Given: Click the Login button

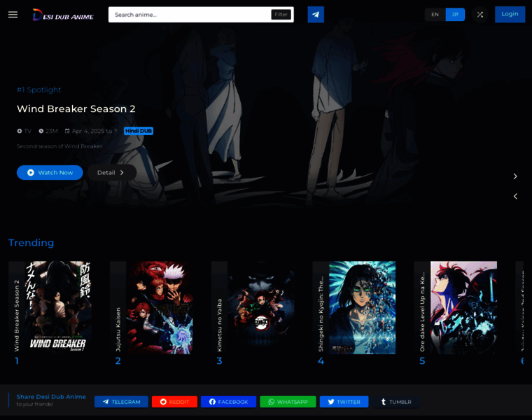Looking at the screenshot, I should (510, 15).
